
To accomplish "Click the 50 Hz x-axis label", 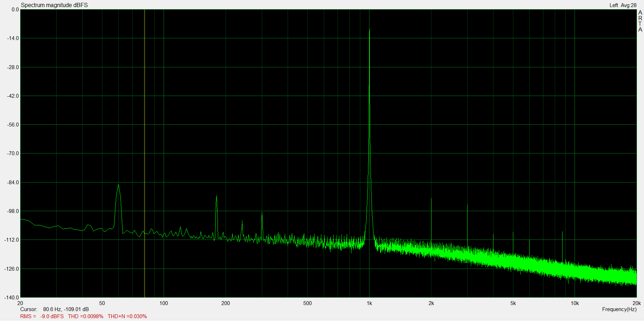I will point(102,303).
